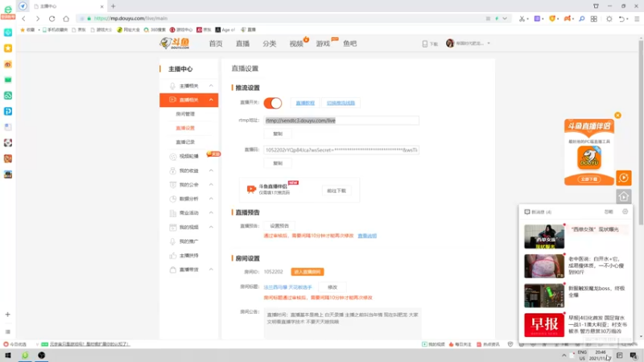Click the Douyu logo in the header
This screenshot has height=362, width=644.
point(175,43)
